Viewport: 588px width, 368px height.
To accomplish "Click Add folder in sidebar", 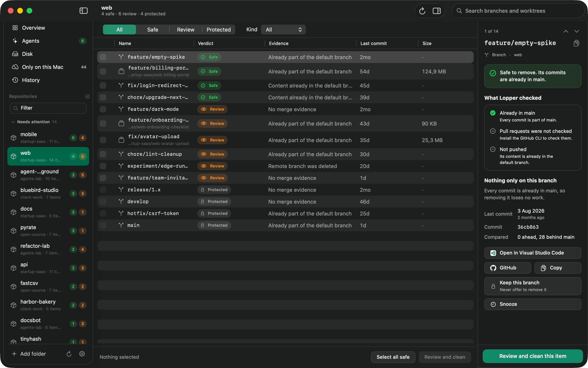I will click(29, 354).
